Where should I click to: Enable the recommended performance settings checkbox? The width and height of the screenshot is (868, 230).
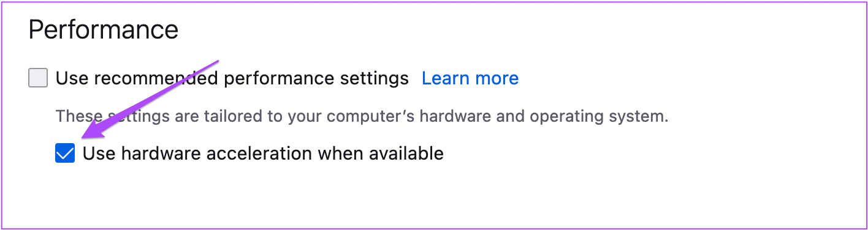38,78
